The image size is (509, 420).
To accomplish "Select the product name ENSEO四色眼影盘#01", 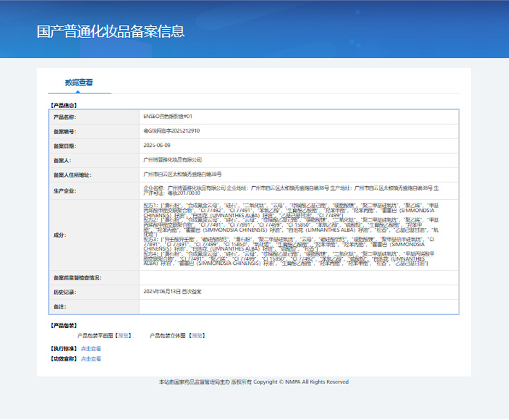I will click(x=168, y=116).
